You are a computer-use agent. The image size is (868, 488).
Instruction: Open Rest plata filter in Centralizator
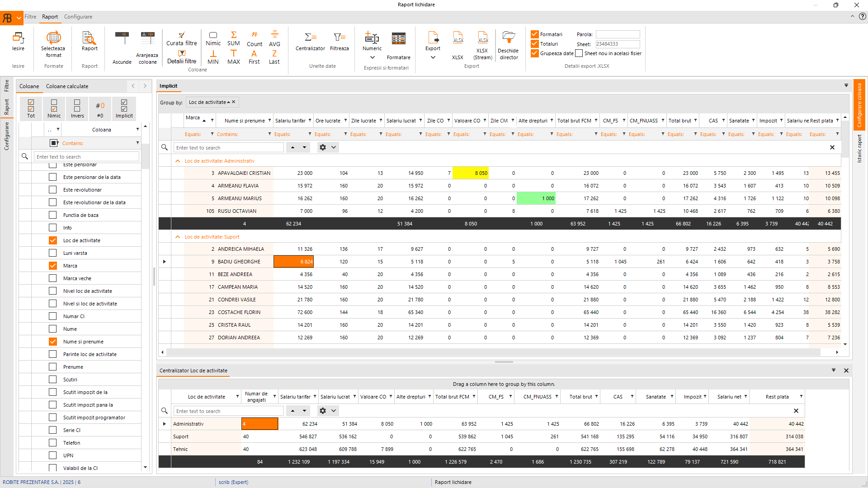pyautogui.click(x=801, y=397)
